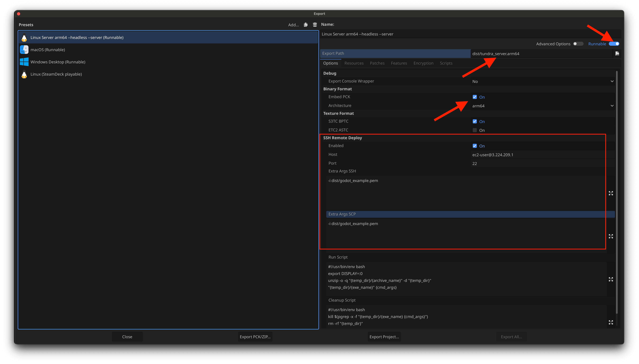Switch to the Options tab
639x364 pixels.
330,63
